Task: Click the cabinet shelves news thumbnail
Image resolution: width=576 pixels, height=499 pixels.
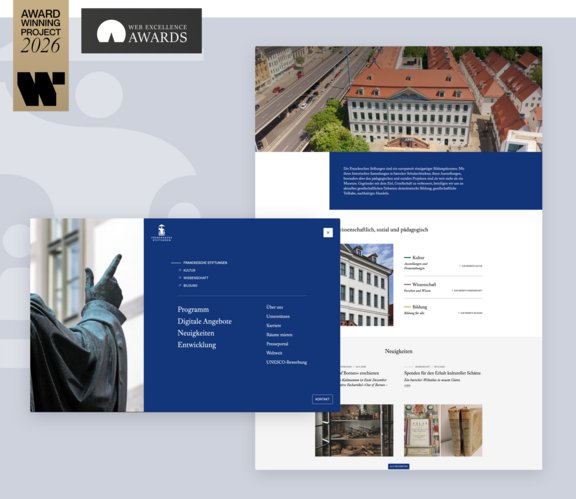Action: [x=354, y=430]
